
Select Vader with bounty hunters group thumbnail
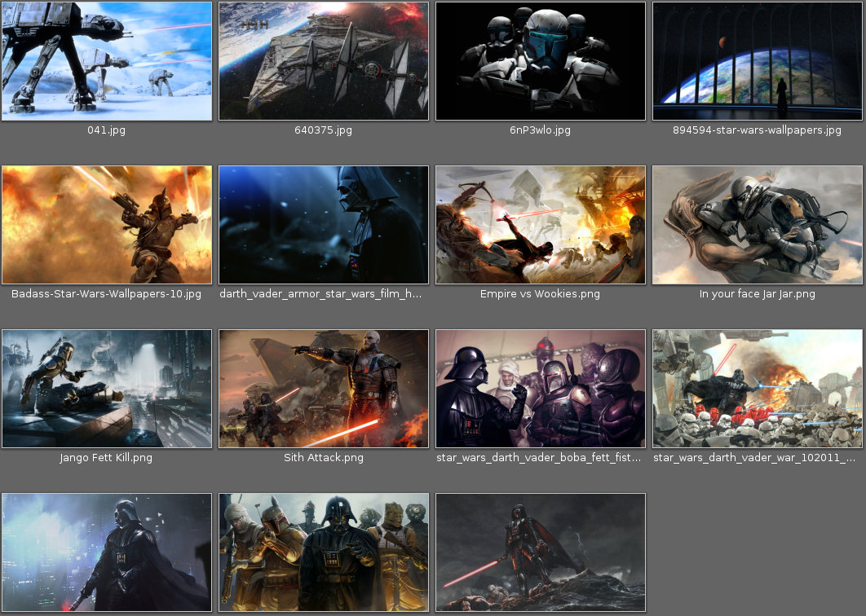click(x=324, y=552)
